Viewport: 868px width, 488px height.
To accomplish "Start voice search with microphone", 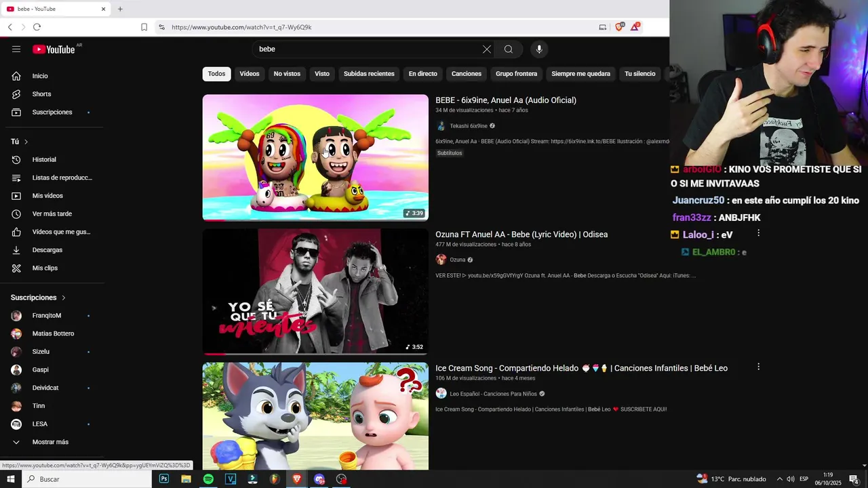I will pyautogui.click(x=539, y=49).
